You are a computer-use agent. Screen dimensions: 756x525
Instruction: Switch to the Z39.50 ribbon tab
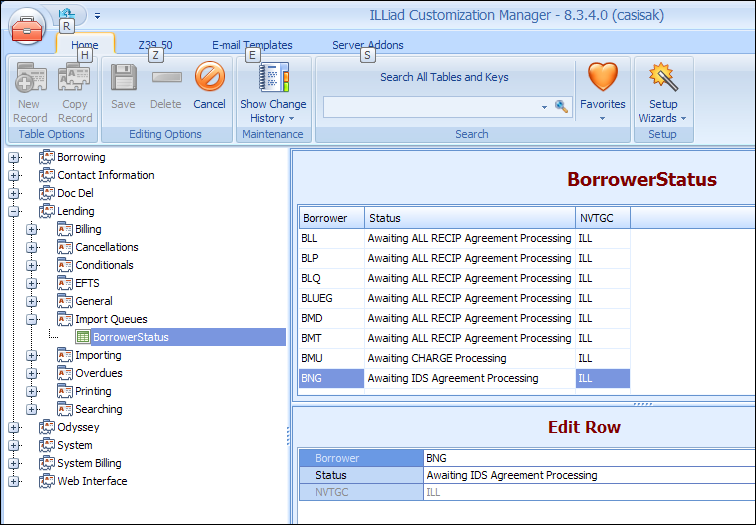(x=155, y=45)
